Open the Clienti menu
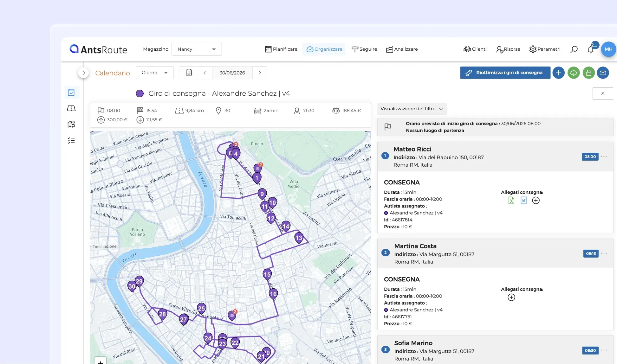Screen dimensions: 617x364 click(x=475, y=49)
